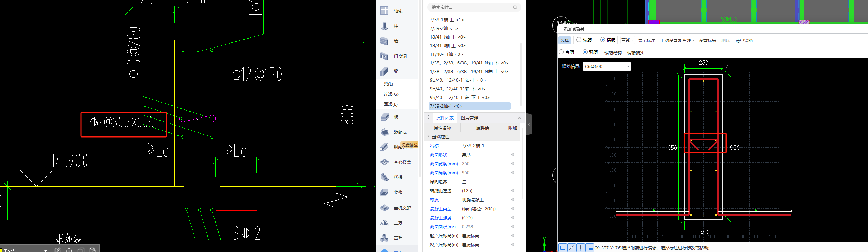868x252 pixels.
Task: Open the 空心楼盖 component category
Action: [397, 162]
